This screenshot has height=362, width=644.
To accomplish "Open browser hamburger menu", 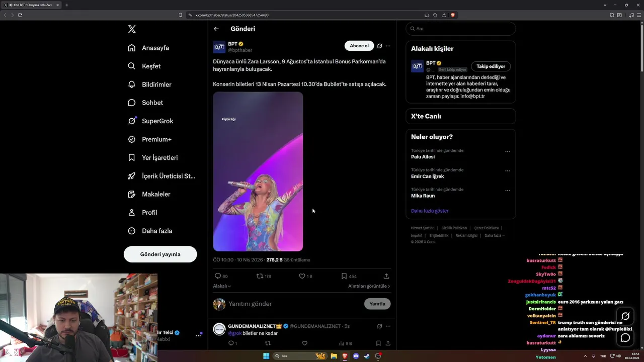I will 639,15.
